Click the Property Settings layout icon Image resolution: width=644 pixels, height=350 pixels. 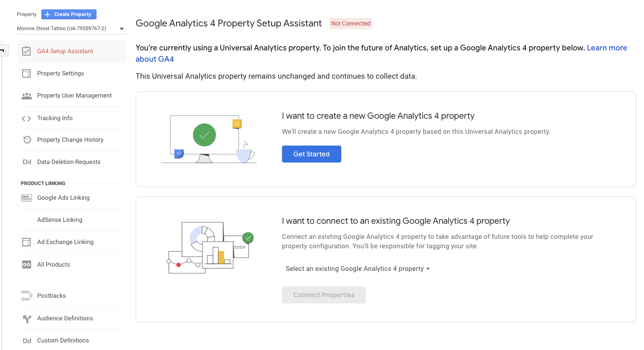tap(26, 73)
